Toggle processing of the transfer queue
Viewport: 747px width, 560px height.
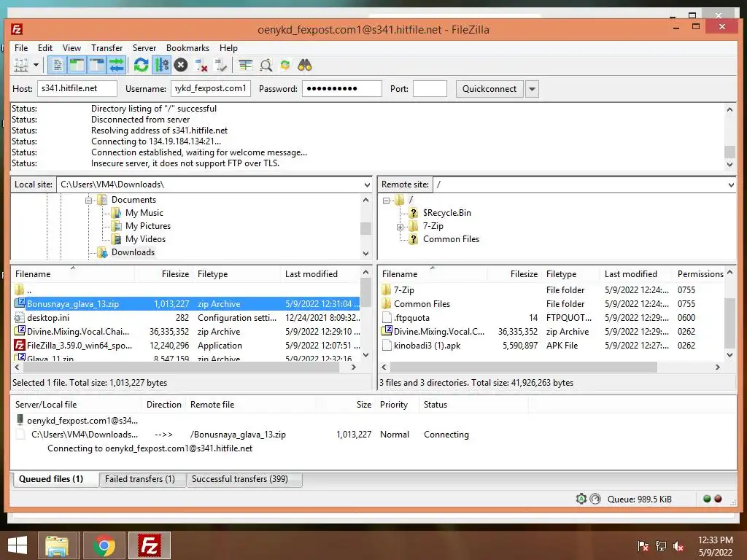tap(161, 65)
